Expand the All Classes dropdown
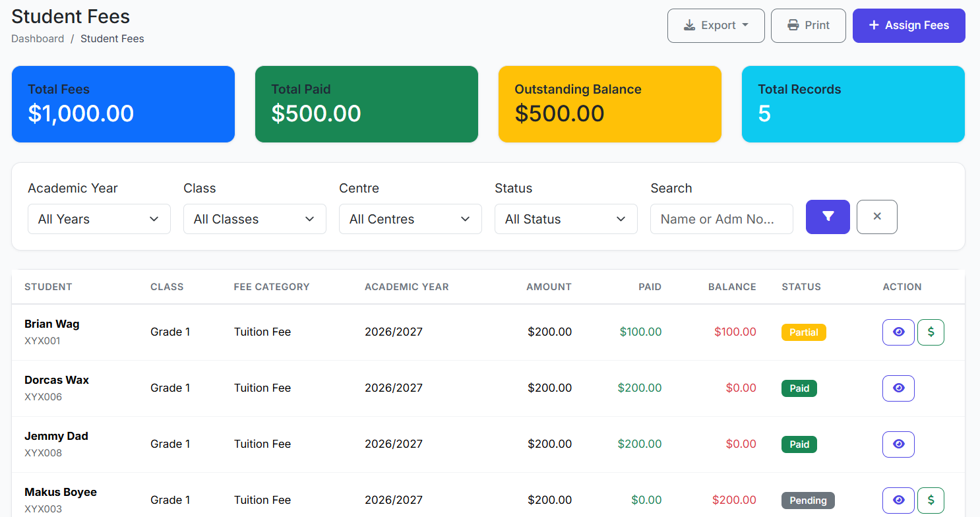 click(255, 219)
